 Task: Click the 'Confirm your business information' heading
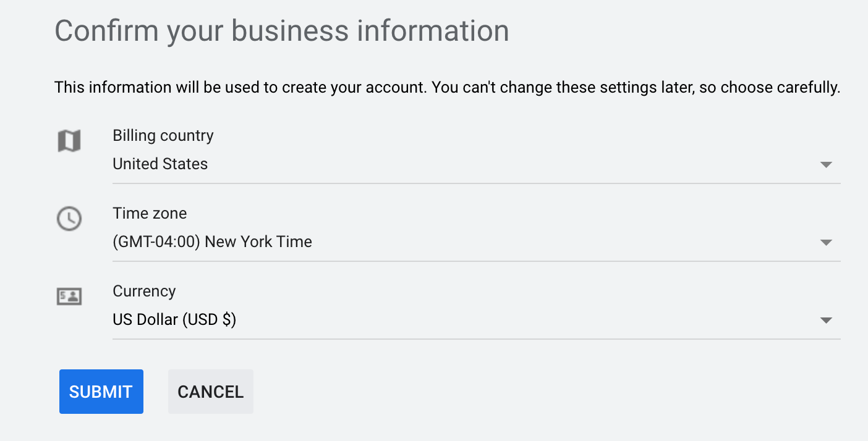tap(282, 31)
